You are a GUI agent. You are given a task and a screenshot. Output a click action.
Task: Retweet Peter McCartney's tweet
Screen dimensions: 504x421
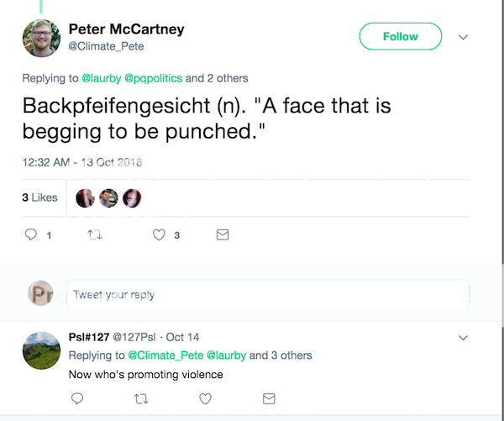click(x=93, y=235)
